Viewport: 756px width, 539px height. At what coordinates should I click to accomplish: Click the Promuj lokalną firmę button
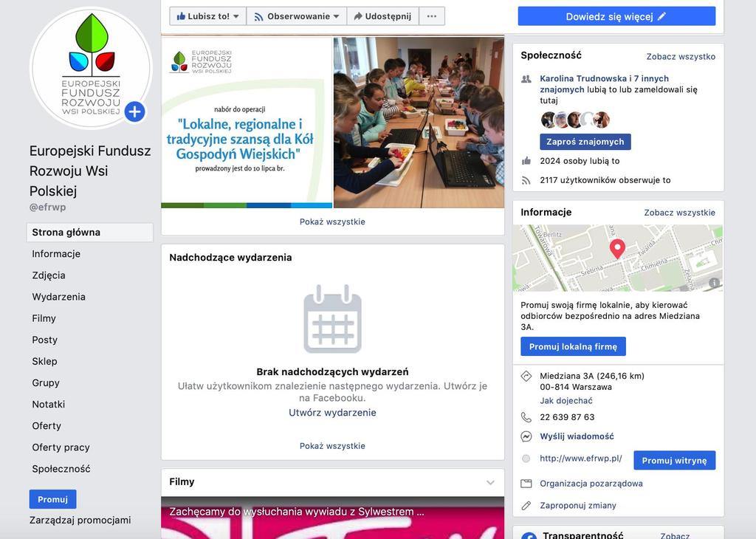point(573,346)
